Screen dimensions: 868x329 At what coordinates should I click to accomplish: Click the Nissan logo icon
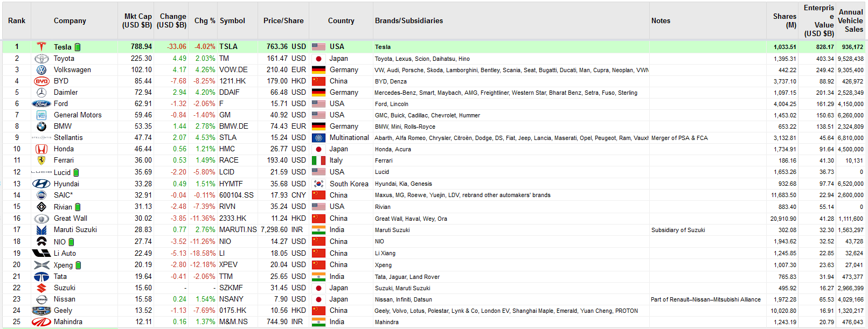(x=41, y=299)
